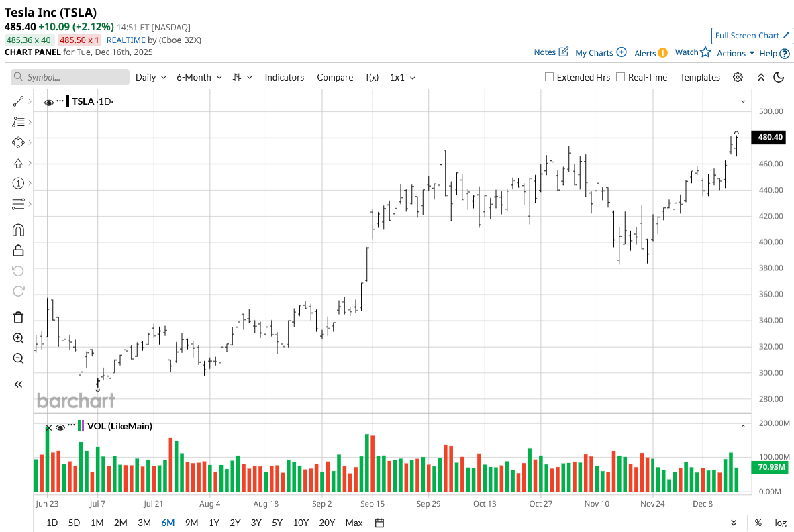794x532 pixels.
Task: Click the undo arrow icon
Action: point(18,271)
